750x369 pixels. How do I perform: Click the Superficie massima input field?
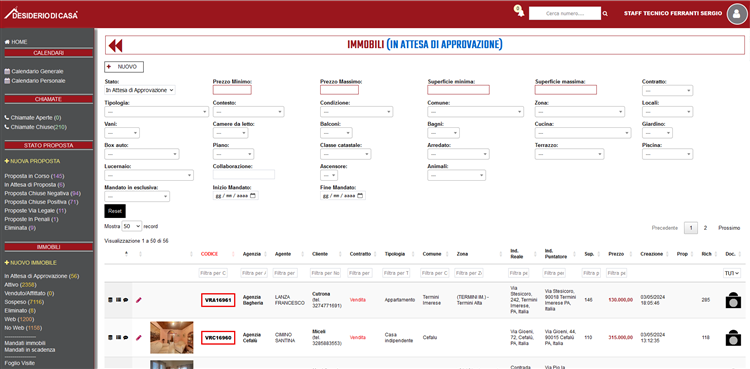pyautogui.click(x=566, y=90)
